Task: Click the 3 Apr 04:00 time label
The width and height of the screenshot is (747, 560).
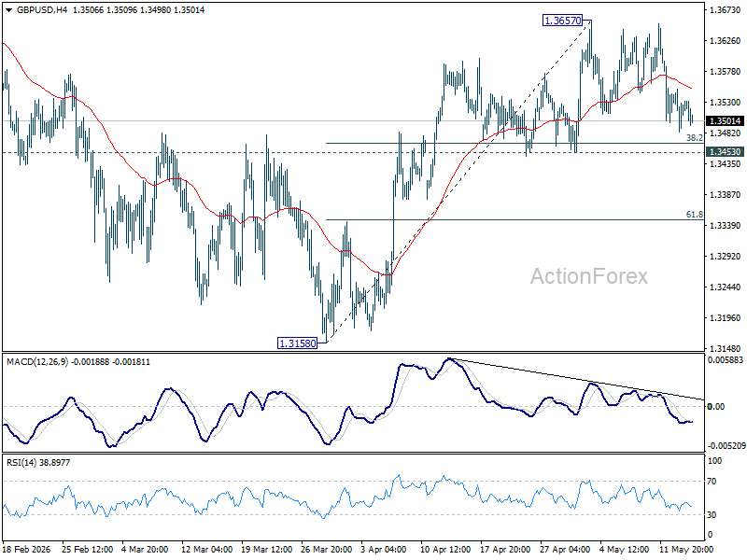Action: 384,549
